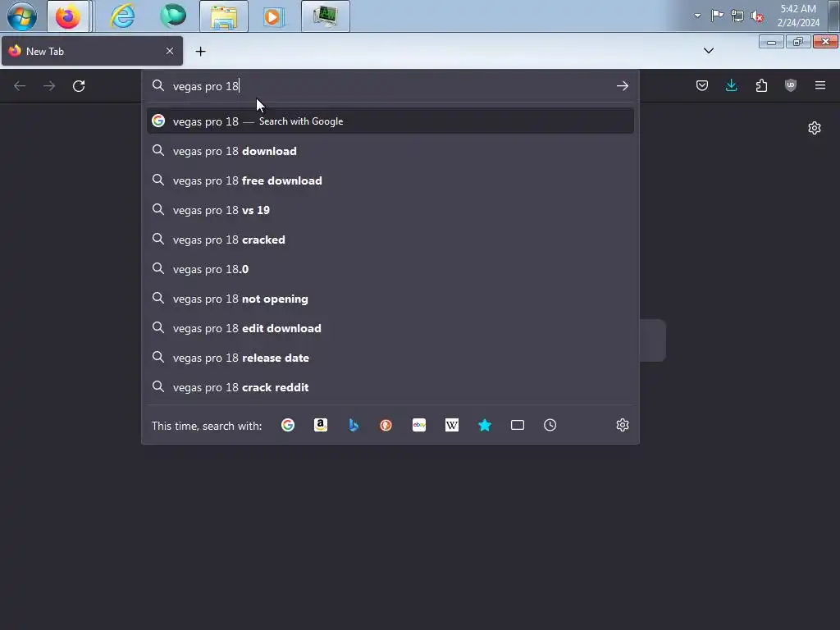
Task: Select suggestion 'vegas pro 18 crack reddit'
Action: [x=390, y=387]
